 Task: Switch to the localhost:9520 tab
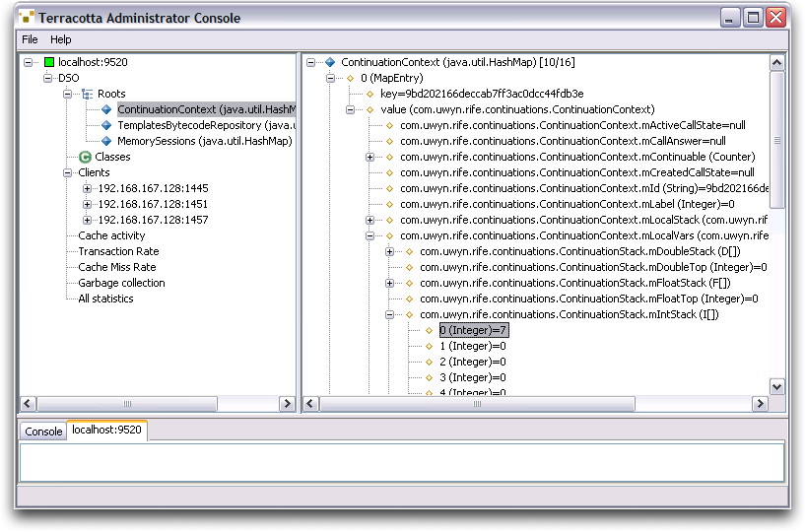click(106, 430)
